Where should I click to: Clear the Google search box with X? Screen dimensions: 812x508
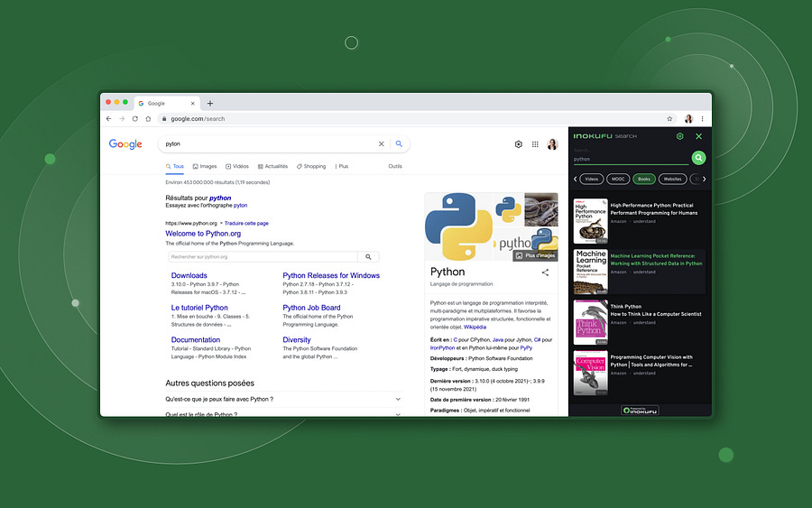tap(381, 144)
